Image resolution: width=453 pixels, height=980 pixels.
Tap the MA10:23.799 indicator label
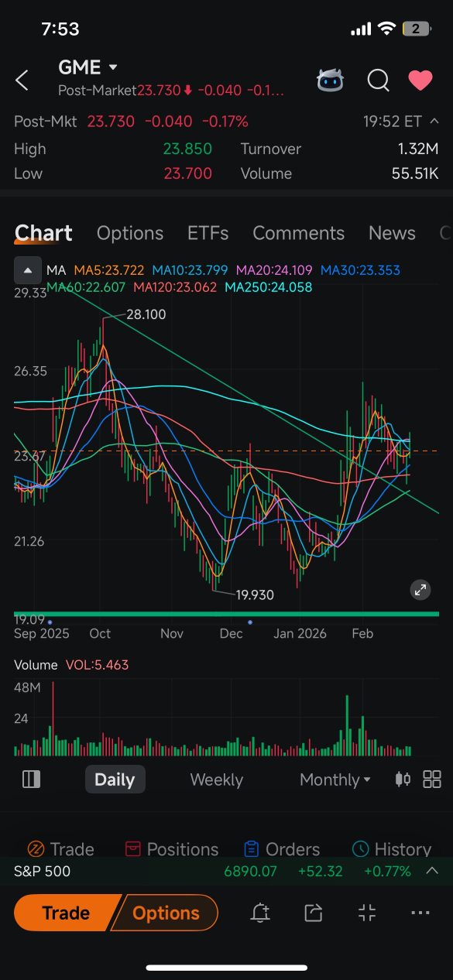pyautogui.click(x=190, y=270)
